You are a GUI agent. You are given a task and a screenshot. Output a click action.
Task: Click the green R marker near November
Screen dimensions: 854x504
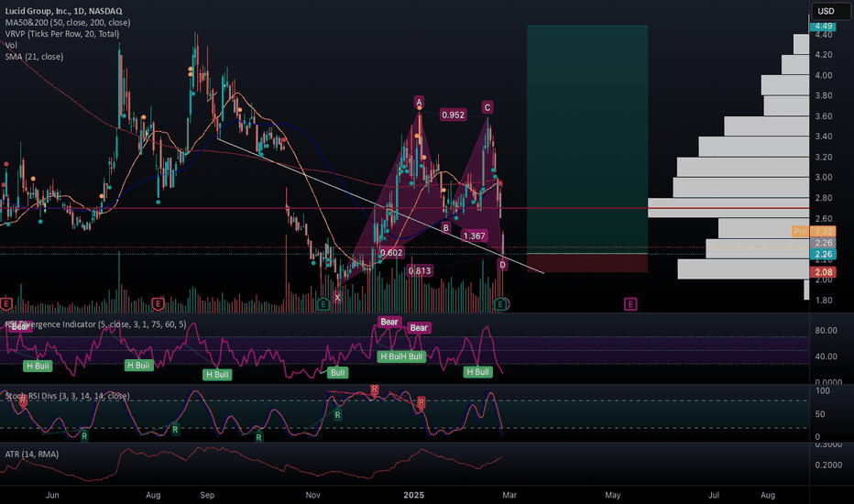coord(338,415)
